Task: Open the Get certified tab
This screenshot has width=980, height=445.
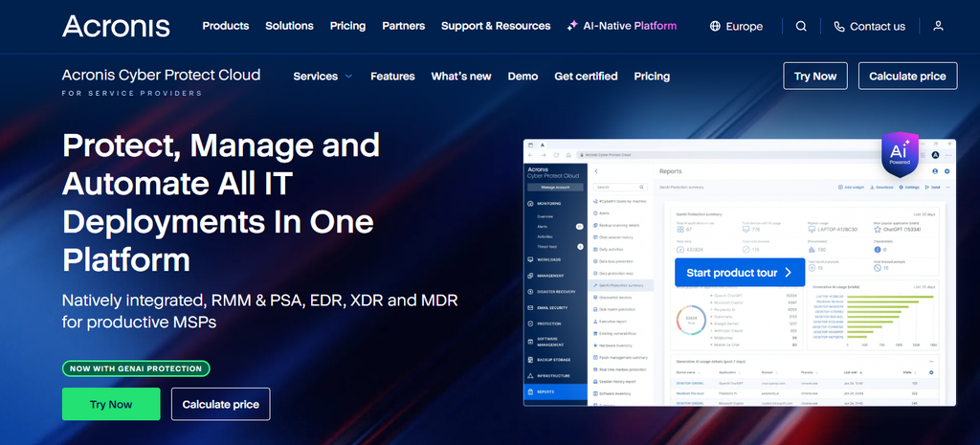Action: point(586,77)
